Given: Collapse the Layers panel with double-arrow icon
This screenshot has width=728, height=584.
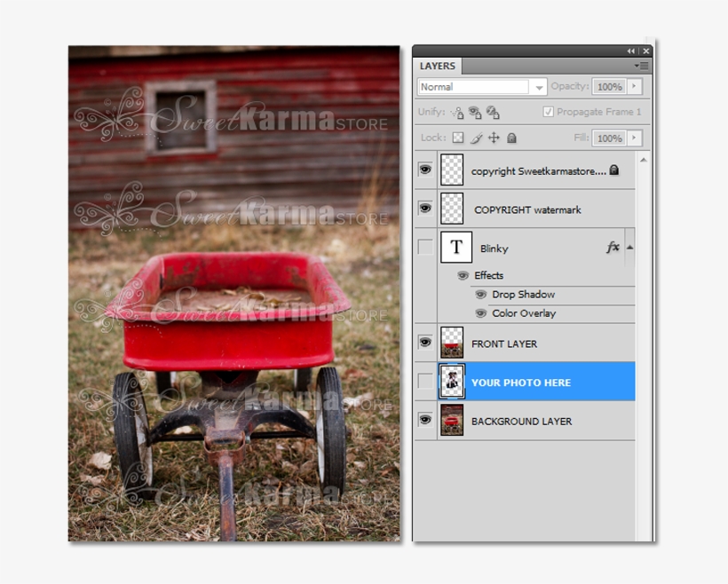Looking at the screenshot, I should [x=631, y=51].
